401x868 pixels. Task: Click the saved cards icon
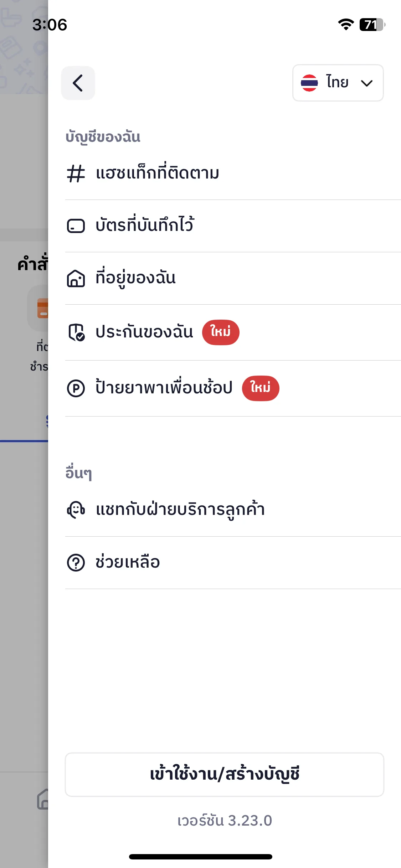click(76, 226)
